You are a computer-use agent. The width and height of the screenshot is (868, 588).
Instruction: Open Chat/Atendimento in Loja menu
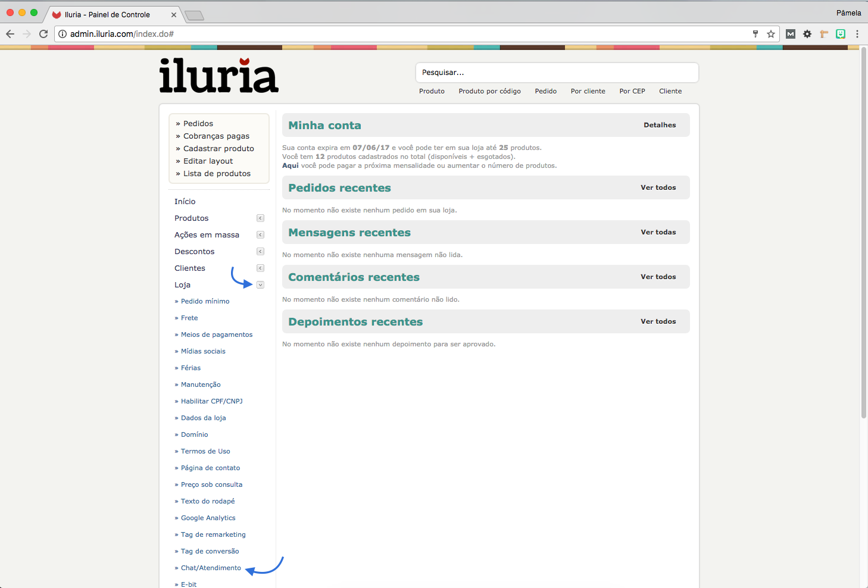[211, 568]
